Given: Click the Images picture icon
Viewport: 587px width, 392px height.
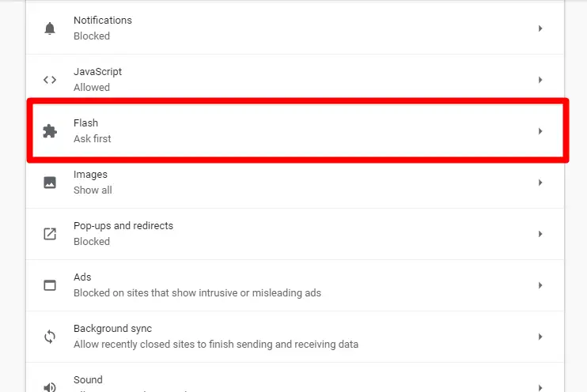Looking at the screenshot, I should point(50,183).
